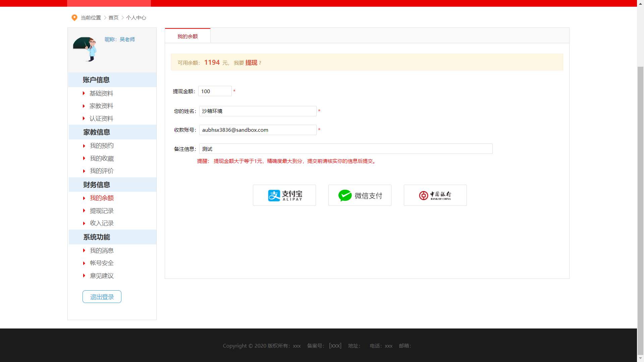Open 帐号安全 settings in sidebar
Viewport: 644px width, 362px height.
point(102,263)
